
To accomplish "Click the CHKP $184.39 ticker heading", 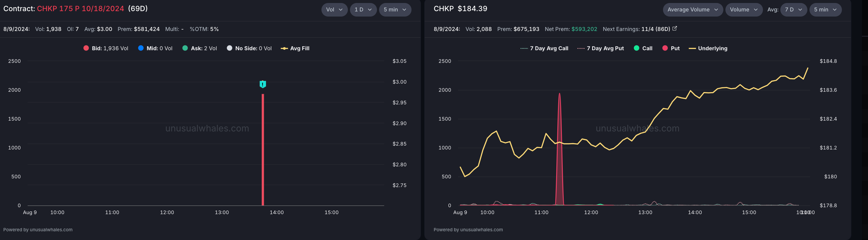I will pos(460,9).
